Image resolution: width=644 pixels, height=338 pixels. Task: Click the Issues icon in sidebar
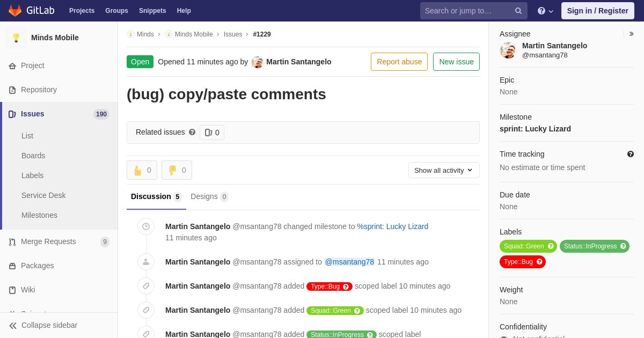pos(12,114)
